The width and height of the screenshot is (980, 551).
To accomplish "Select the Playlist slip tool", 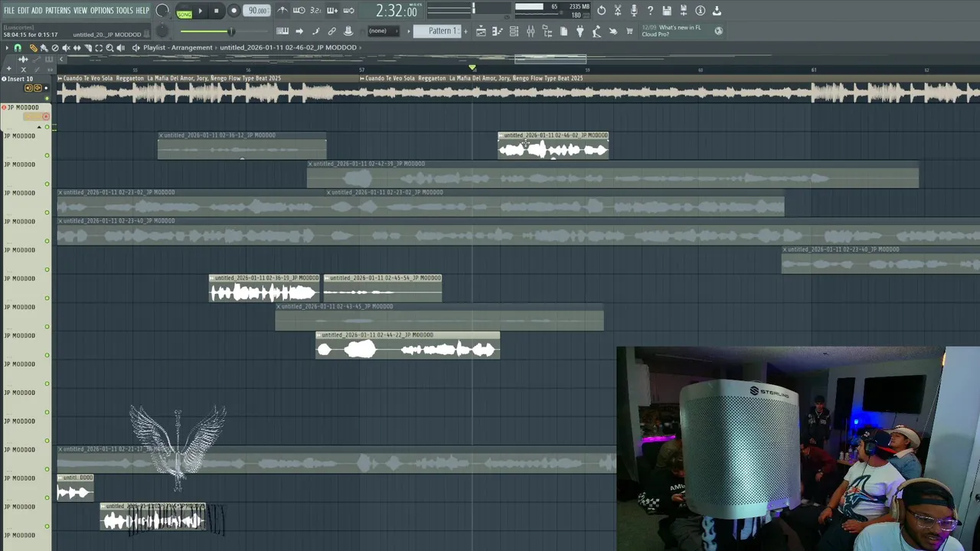I will (x=77, y=47).
